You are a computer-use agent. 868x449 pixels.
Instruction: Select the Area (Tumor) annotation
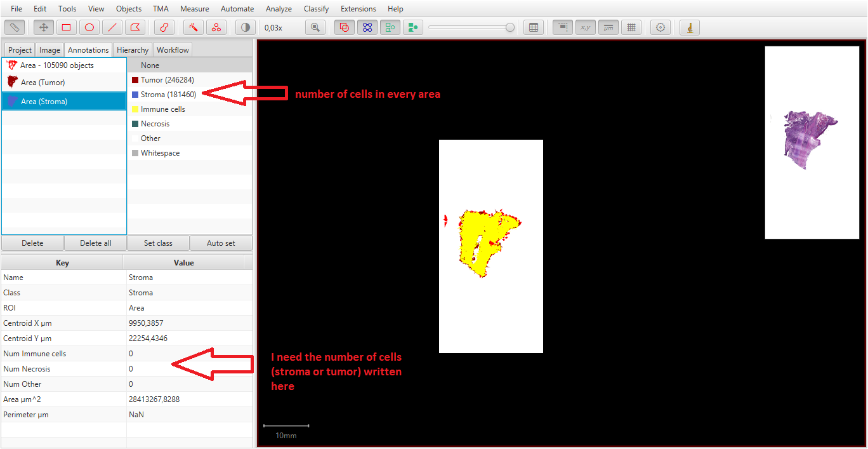click(64, 82)
